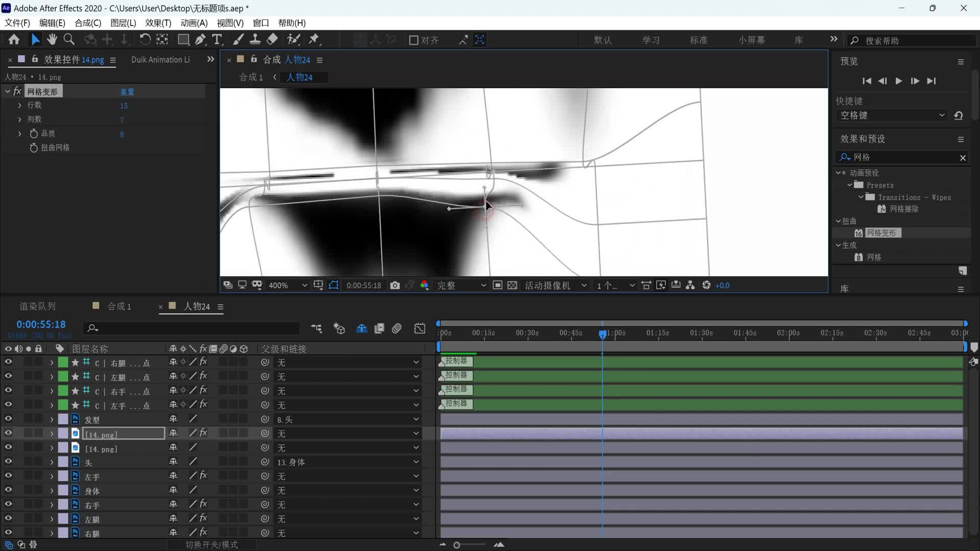Open the 活动摄像机 view dropdown

[x=555, y=285]
